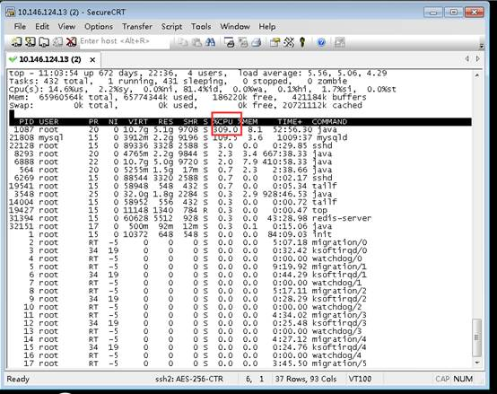Open Help with blue question icon

click(321, 42)
